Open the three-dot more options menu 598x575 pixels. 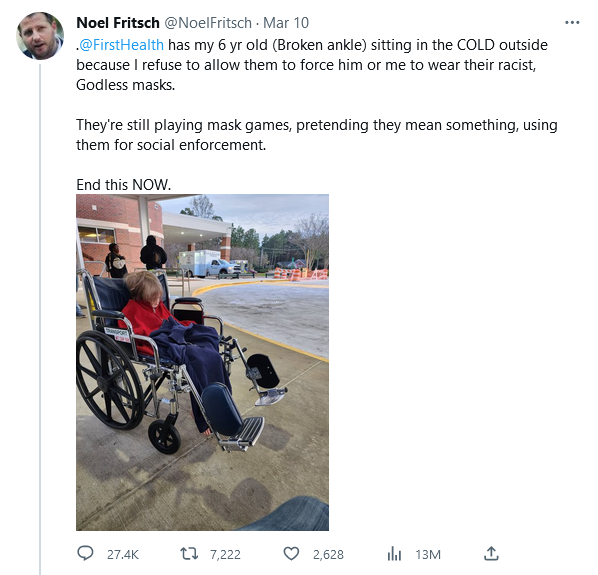572,23
